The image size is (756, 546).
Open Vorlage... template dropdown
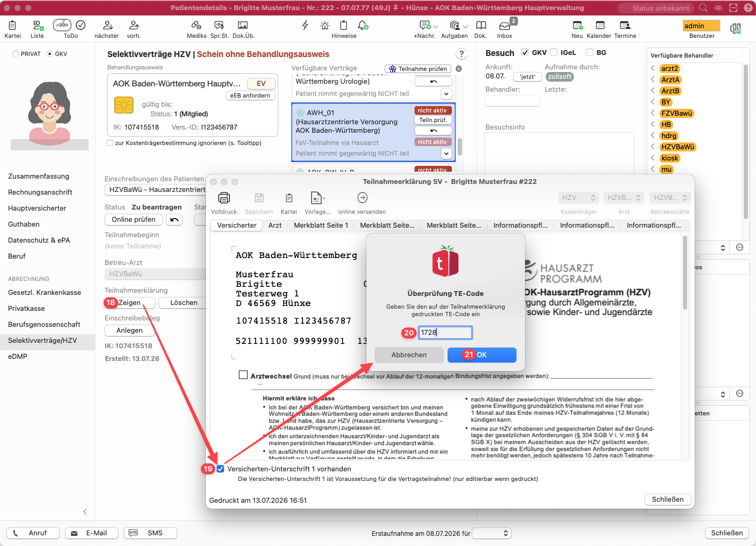(317, 198)
